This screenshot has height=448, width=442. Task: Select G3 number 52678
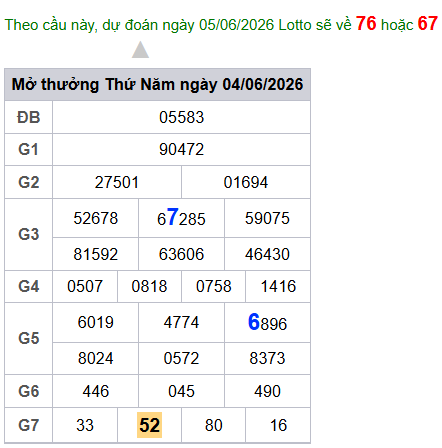pyautogui.click(x=96, y=218)
